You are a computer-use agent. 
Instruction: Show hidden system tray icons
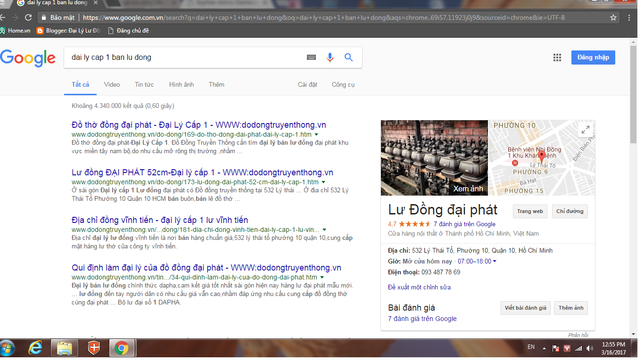coord(545,348)
